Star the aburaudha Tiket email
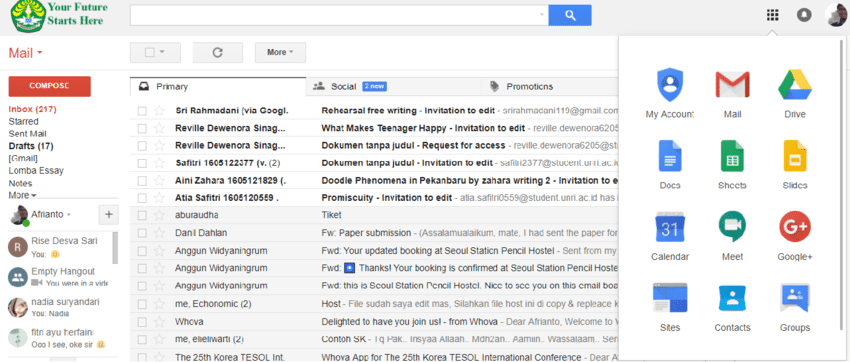 (x=159, y=215)
